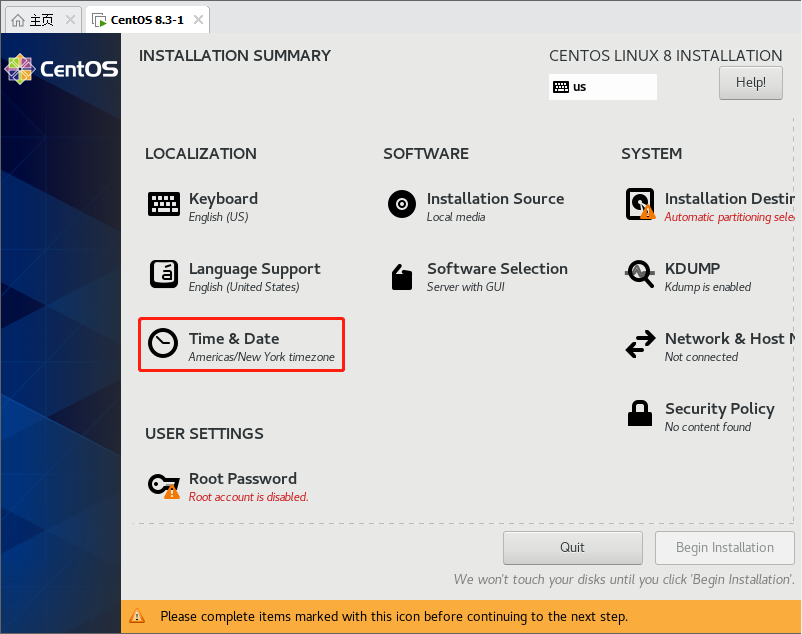This screenshot has width=802, height=634.
Task: Open Security Policy lock icon
Action: pos(640,413)
